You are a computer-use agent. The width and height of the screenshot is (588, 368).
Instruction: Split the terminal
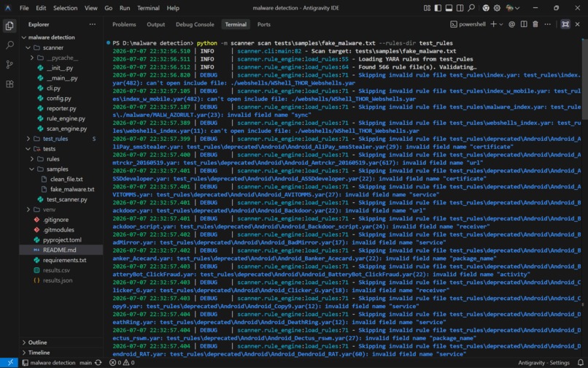point(524,24)
